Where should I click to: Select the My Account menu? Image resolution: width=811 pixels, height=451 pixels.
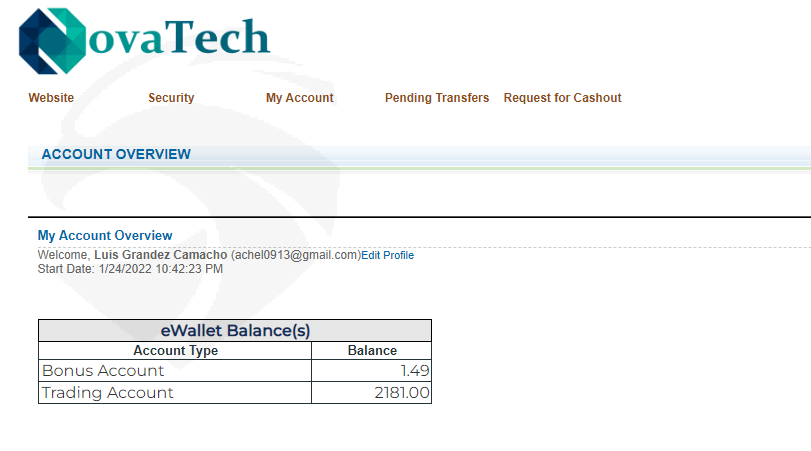(299, 98)
